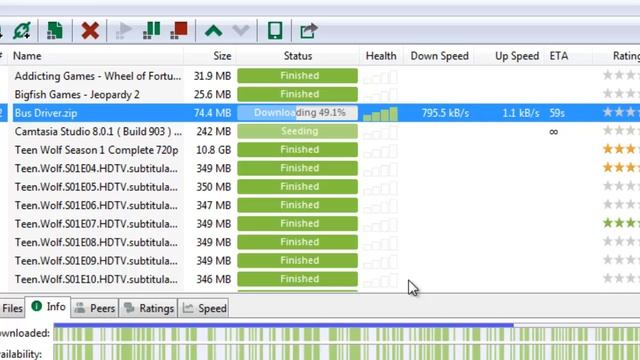The width and height of the screenshot is (640, 360).
Task: Sort by Health column header
Action: (381, 56)
